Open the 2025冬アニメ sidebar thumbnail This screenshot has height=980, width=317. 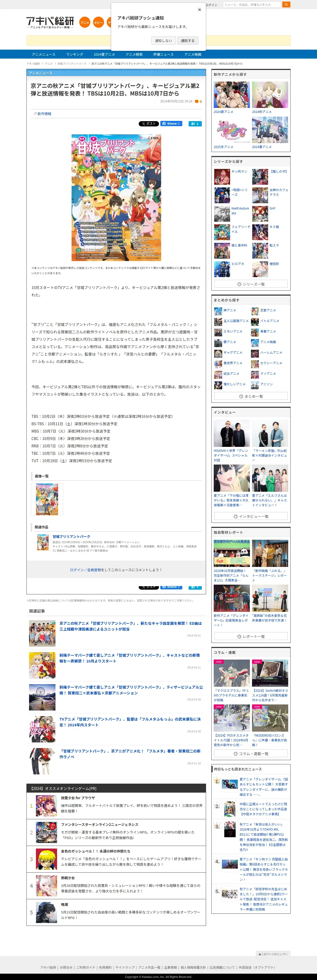coord(232,130)
